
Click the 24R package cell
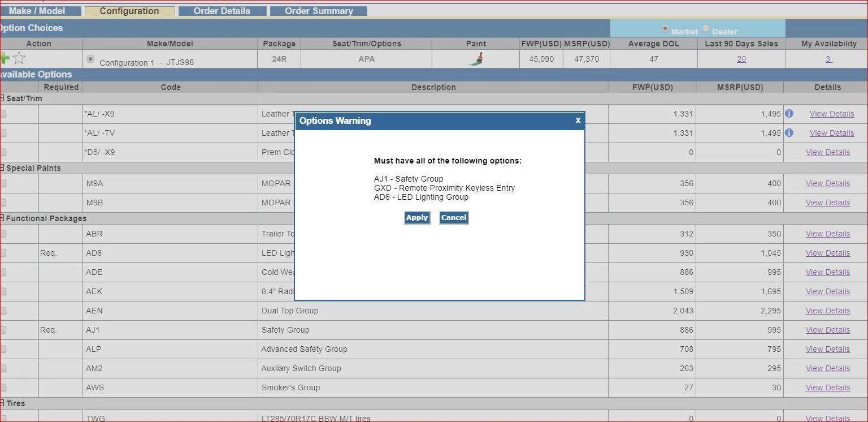coord(279,59)
